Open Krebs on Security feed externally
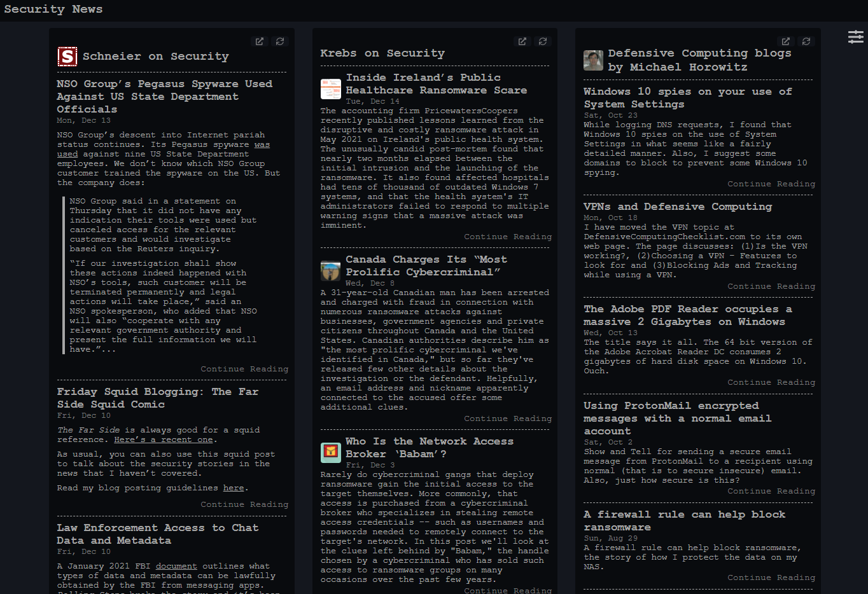The width and height of the screenshot is (868, 594). [x=522, y=41]
